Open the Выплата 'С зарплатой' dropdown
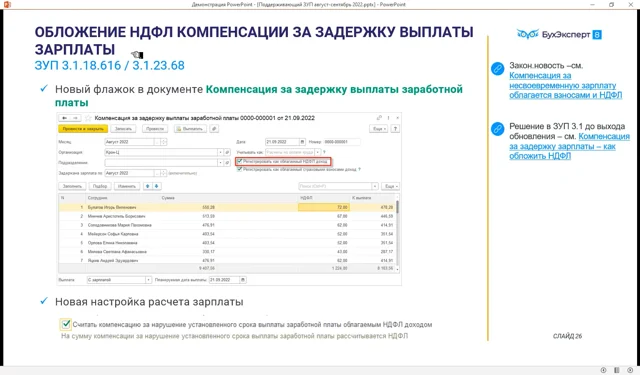The image size is (640, 375). (x=148, y=280)
